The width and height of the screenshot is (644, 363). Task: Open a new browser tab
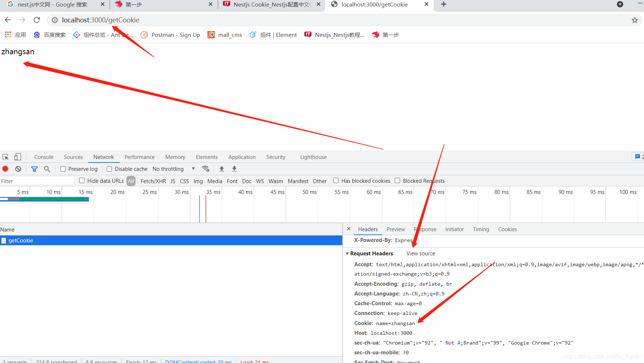click(444, 4)
